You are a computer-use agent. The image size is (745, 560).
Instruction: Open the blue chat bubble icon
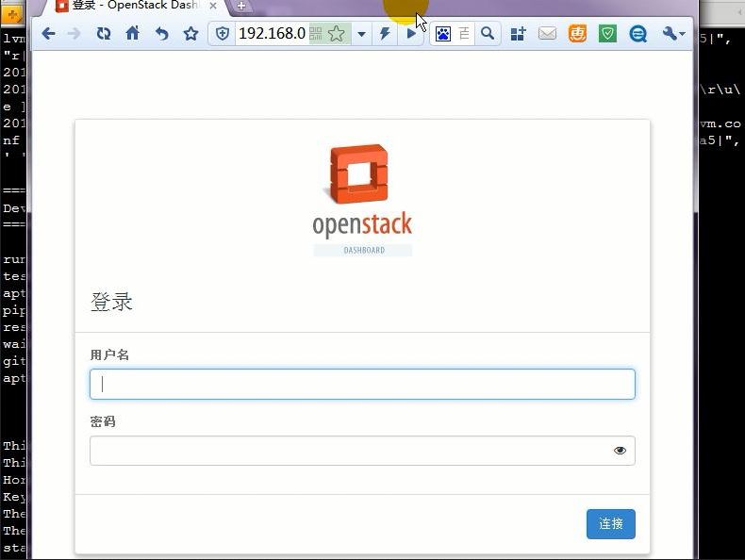pos(637,34)
